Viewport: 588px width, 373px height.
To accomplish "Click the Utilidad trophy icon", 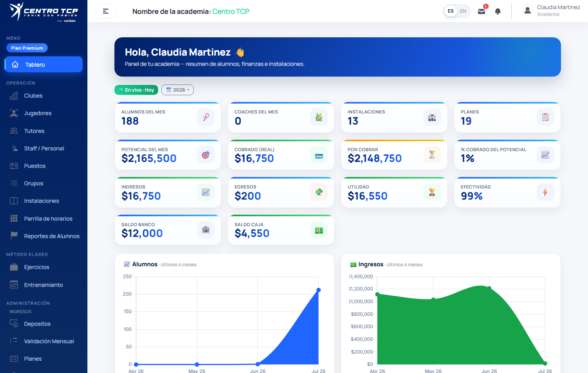I will click(x=432, y=192).
